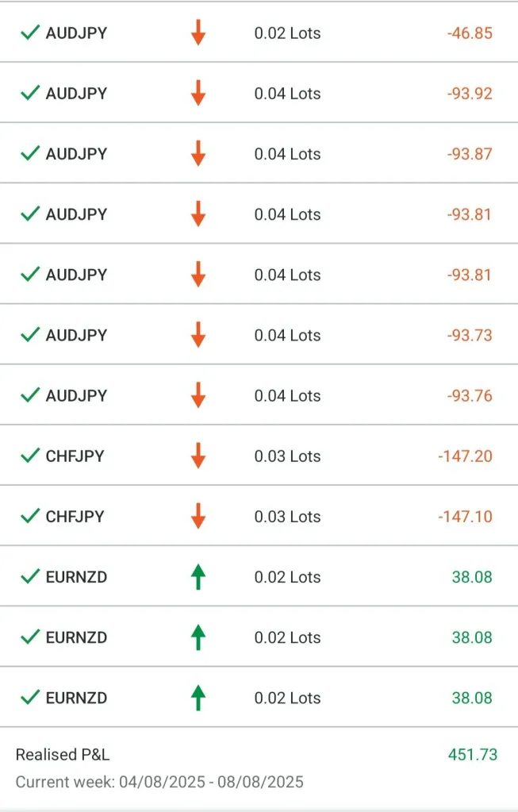Screen dimensions: 518x812
Task: Click the checkmark on the last EURNZD trade
Action: [30, 698]
